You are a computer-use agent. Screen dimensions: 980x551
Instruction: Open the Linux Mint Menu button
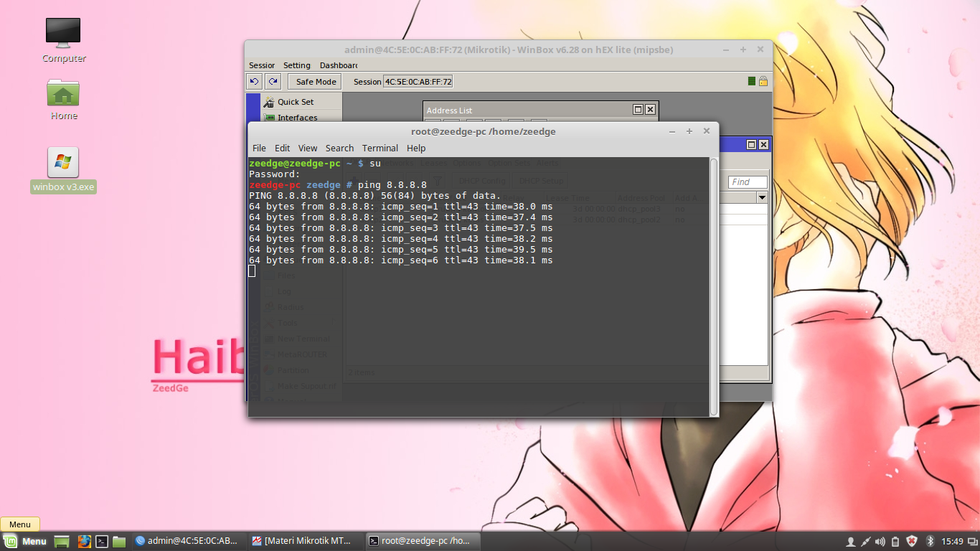coord(25,542)
